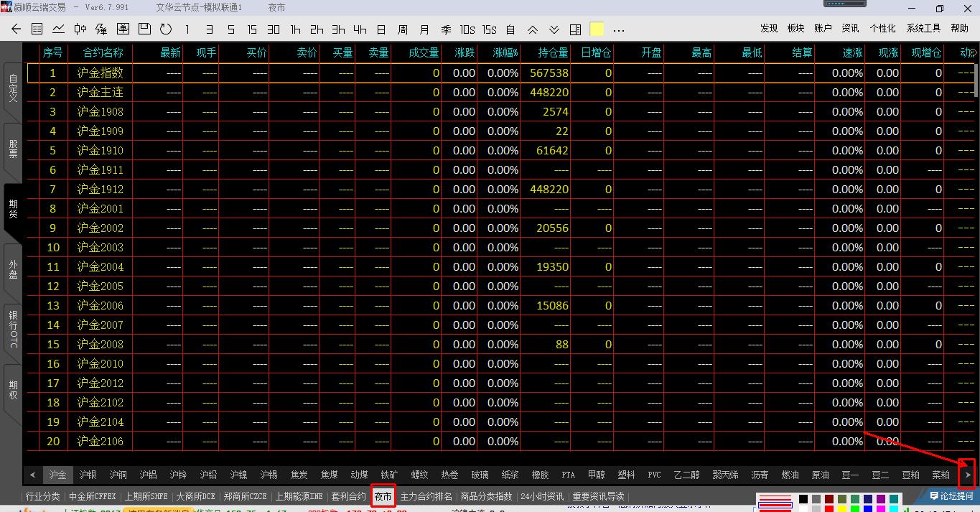Click the candlestick chart toolbar icon
980x512 pixels.
[80, 29]
